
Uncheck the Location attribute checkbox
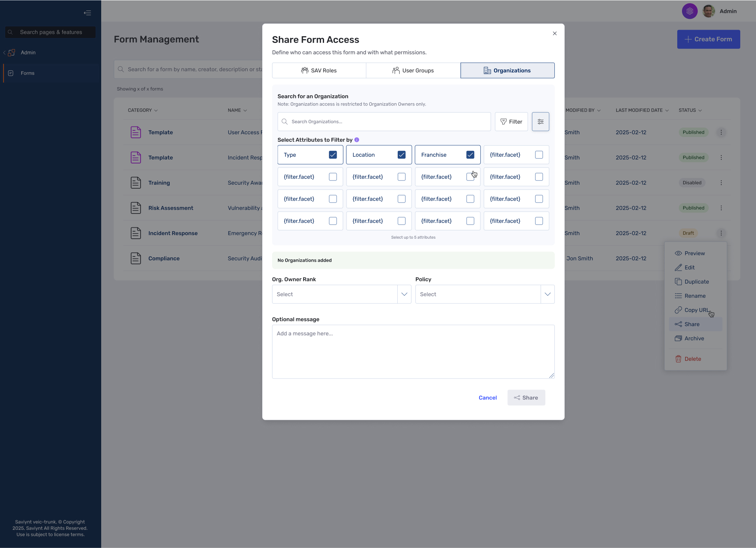tap(401, 155)
